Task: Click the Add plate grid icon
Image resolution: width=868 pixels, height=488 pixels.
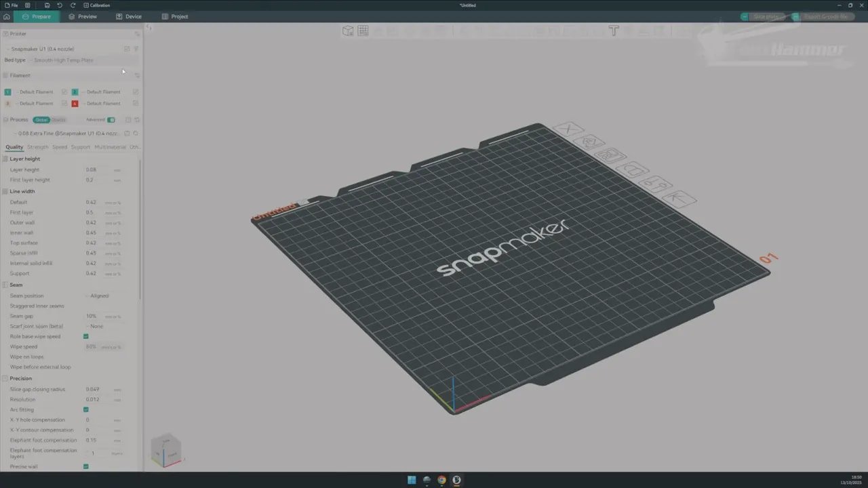Action: click(363, 30)
